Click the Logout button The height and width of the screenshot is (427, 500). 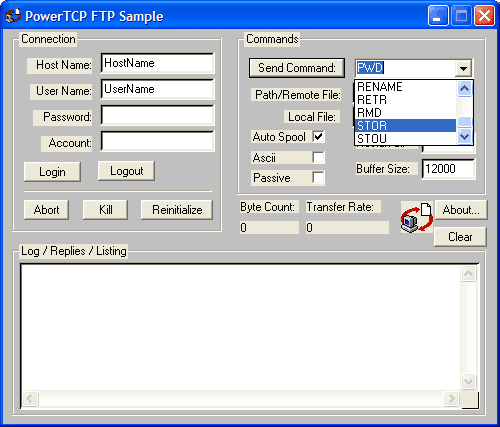point(126,171)
